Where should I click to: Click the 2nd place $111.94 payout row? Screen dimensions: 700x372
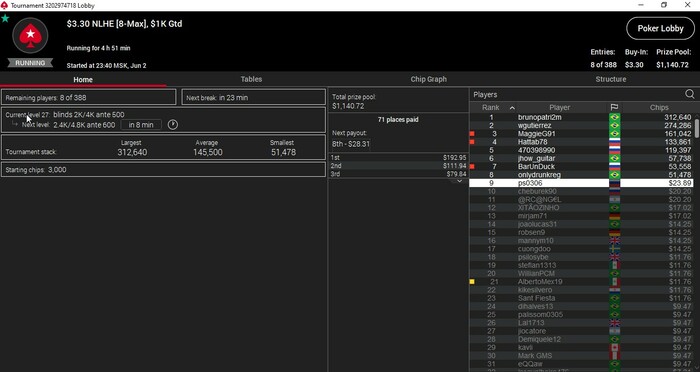398,166
